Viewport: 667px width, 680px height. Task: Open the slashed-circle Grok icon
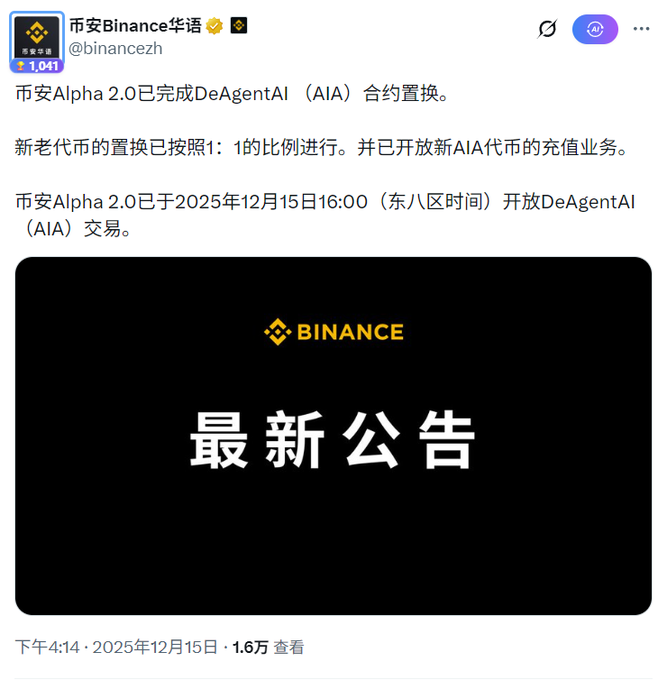[x=547, y=29]
